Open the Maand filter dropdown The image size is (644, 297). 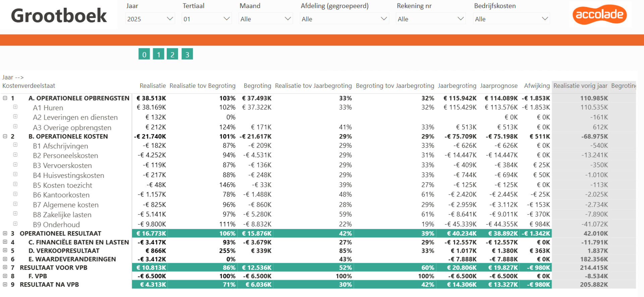(265, 19)
